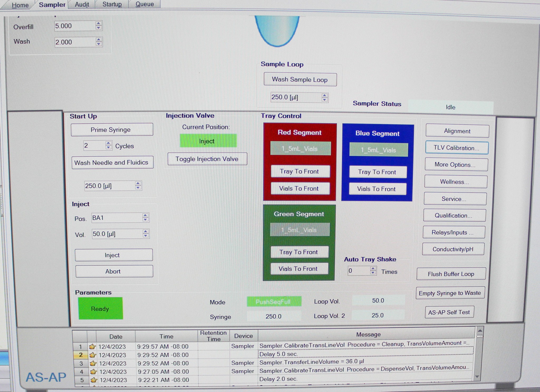Click Abort to cancel injection

tap(114, 271)
